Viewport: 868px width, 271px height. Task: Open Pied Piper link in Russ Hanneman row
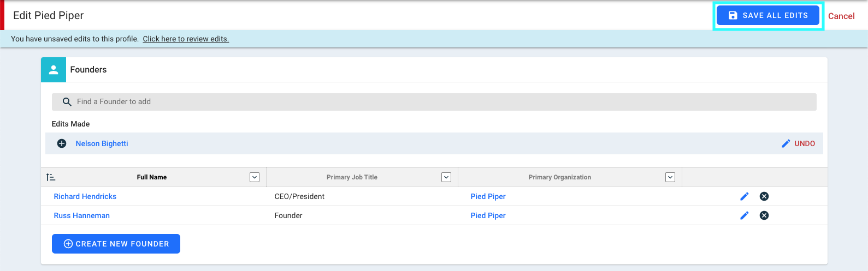point(488,215)
